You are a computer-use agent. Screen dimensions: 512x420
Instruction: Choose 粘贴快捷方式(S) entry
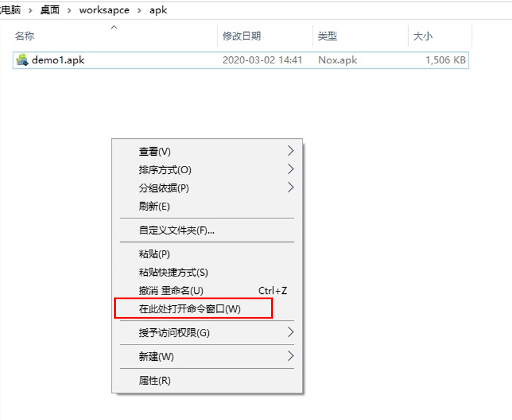(x=207, y=272)
